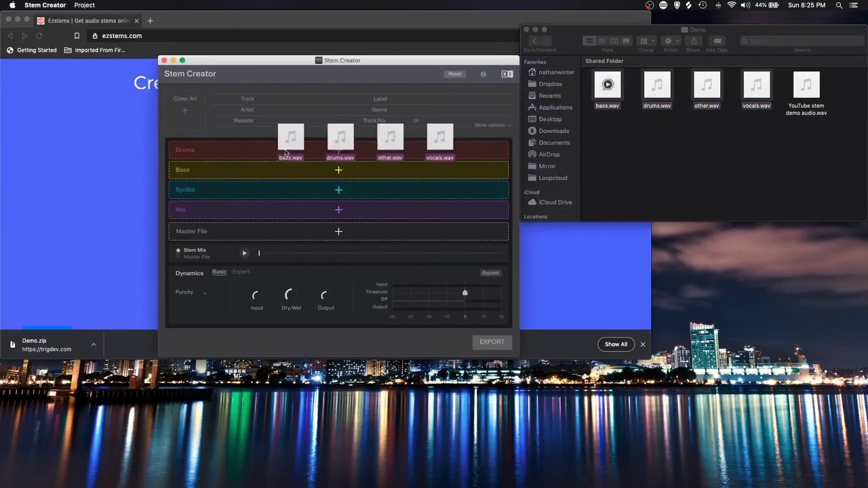Screen dimensions: 868x488
Task: Open the Stem Creator app menu
Action: pyautogui.click(x=45, y=5)
